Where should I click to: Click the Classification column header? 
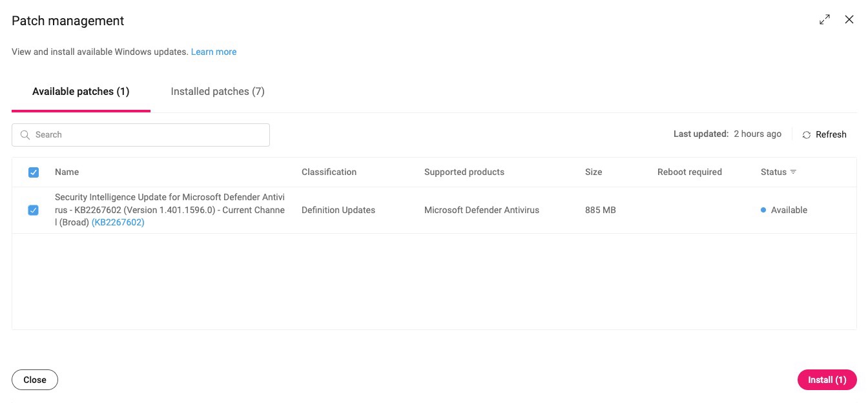(329, 172)
